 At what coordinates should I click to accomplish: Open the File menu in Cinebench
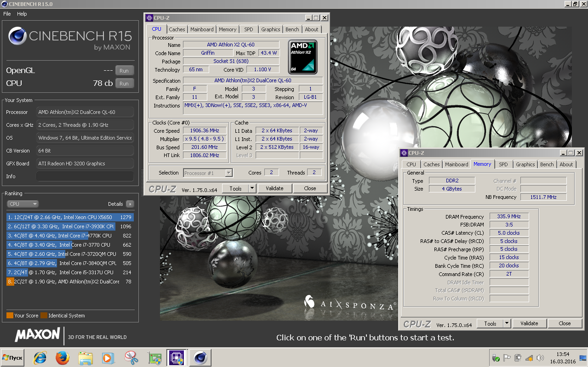pyautogui.click(x=7, y=14)
